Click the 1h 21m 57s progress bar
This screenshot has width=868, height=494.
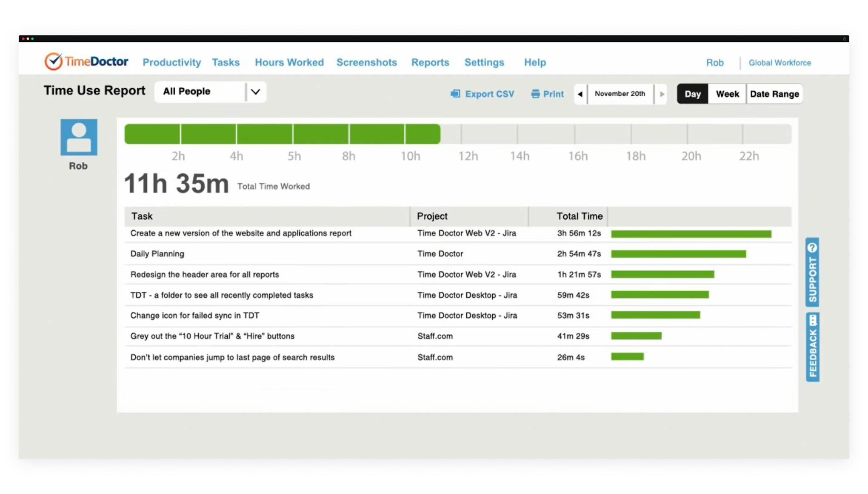662,274
